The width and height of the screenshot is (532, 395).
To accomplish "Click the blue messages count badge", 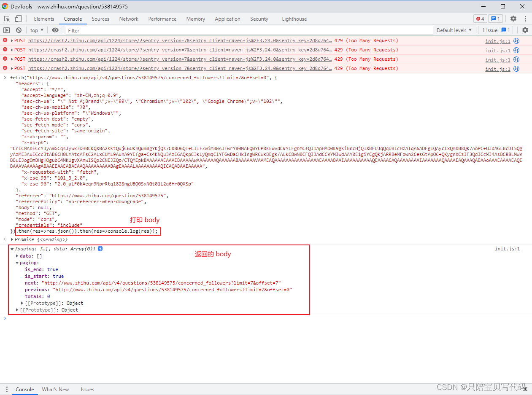I will tap(495, 19).
